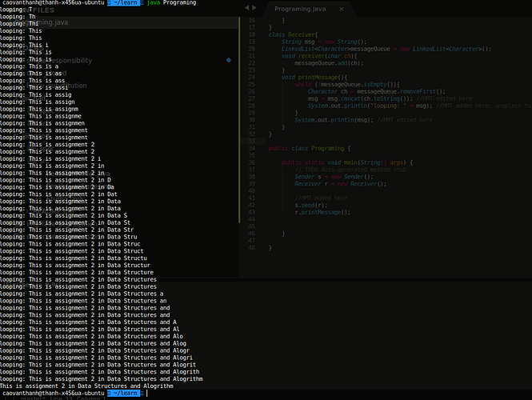Image resolution: width=532 pixels, height=400 pixels.
Task: Go to previous tab with left arrow
Action: 247,7
